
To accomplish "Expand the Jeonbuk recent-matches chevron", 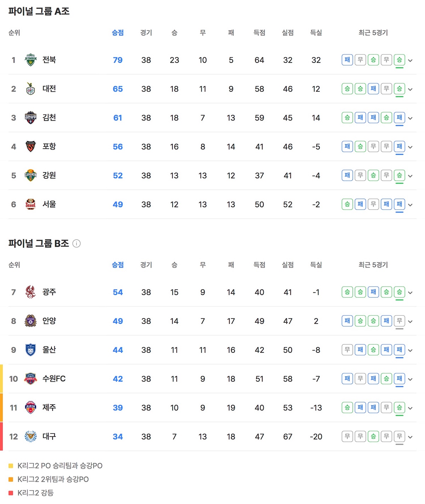I will (410, 61).
